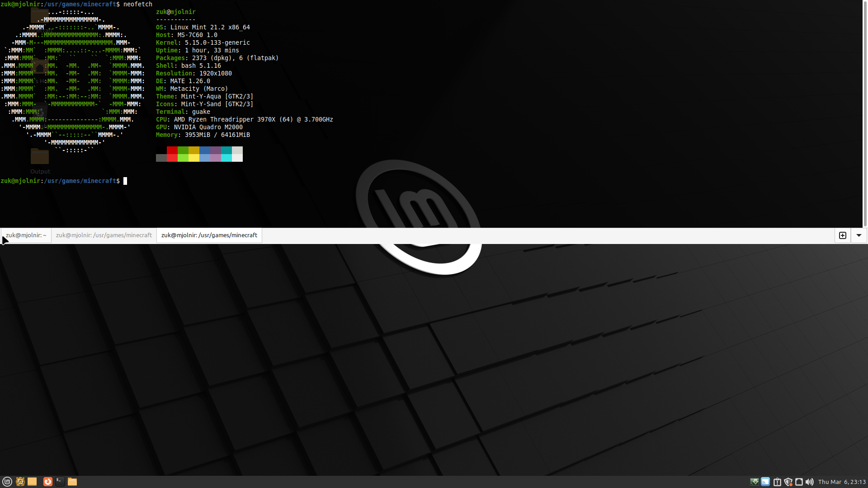868x488 pixels.
Task: Click the Guake tray indicator icon
Action: [755, 482]
